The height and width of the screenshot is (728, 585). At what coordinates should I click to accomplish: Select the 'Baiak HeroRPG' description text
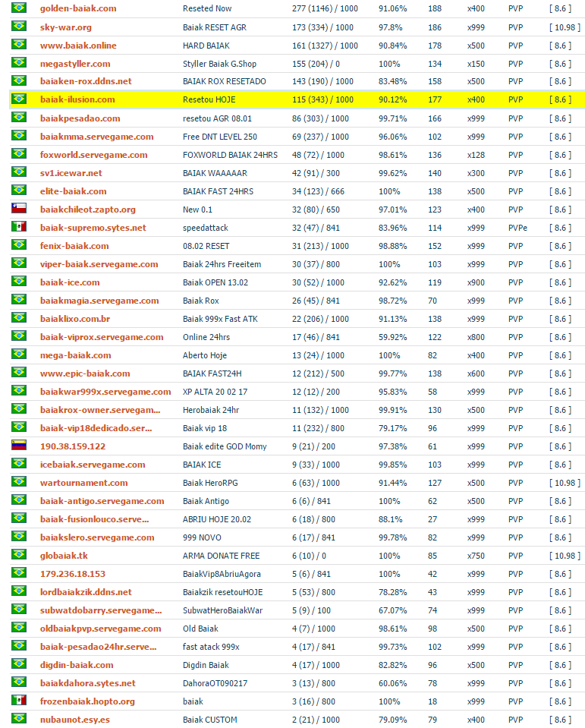210,483
